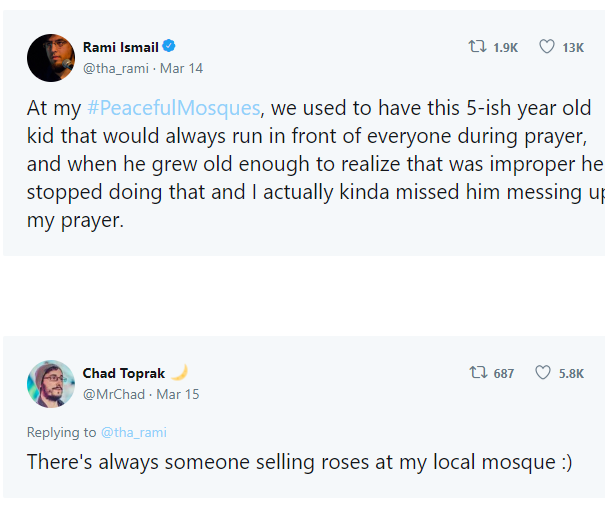The image size is (605, 512).
Task: Open the @tha_rami handle under Rami Ismail
Action: tap(116, 69)
